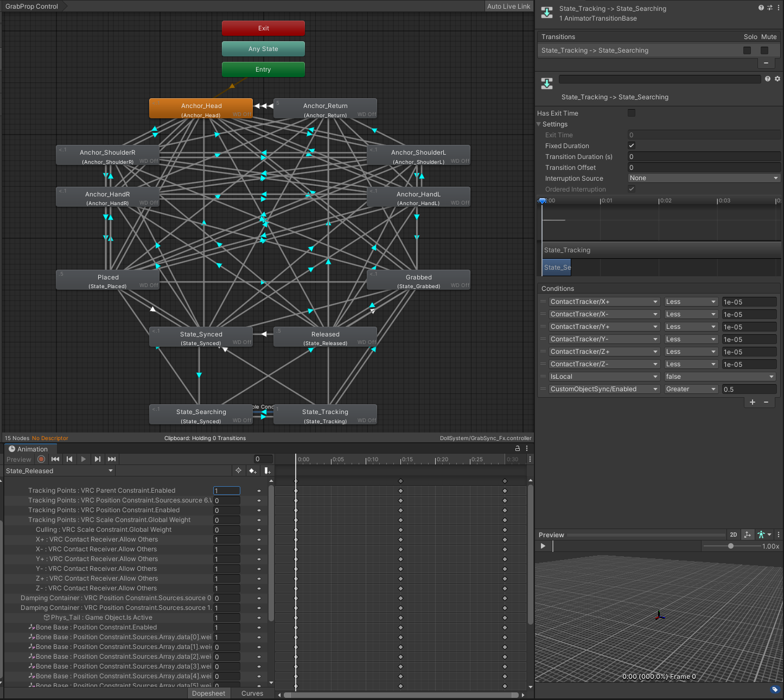Image resolution: width=784 pixels, height=700 pixels.
Task: Select the red Exit node
Action: pyautogui.click(x=263, y=28)
